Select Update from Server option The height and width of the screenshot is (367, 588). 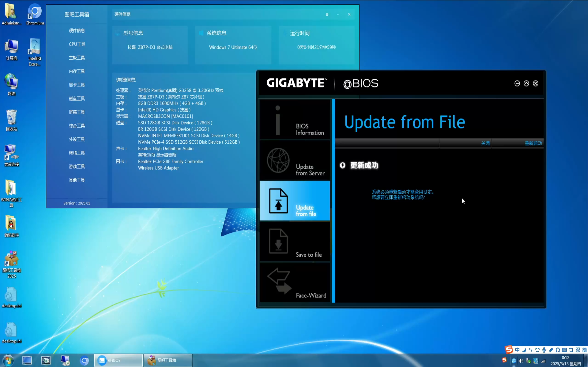point(294,160)
